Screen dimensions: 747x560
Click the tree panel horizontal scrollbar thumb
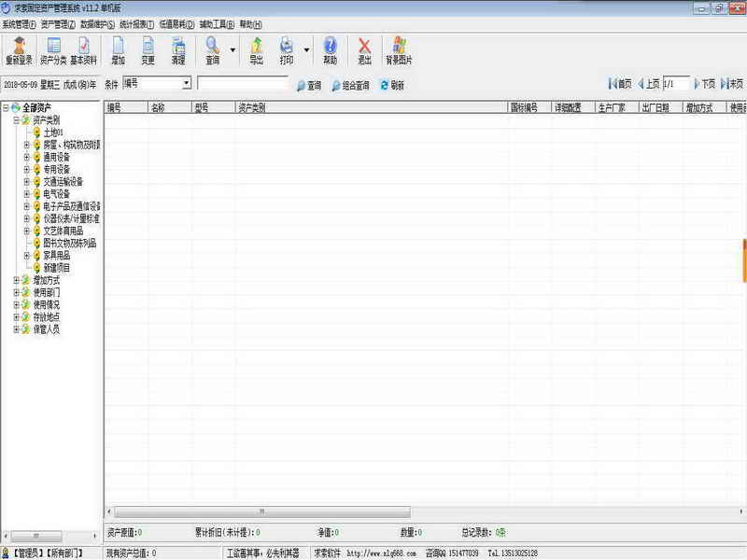point(36,536)
